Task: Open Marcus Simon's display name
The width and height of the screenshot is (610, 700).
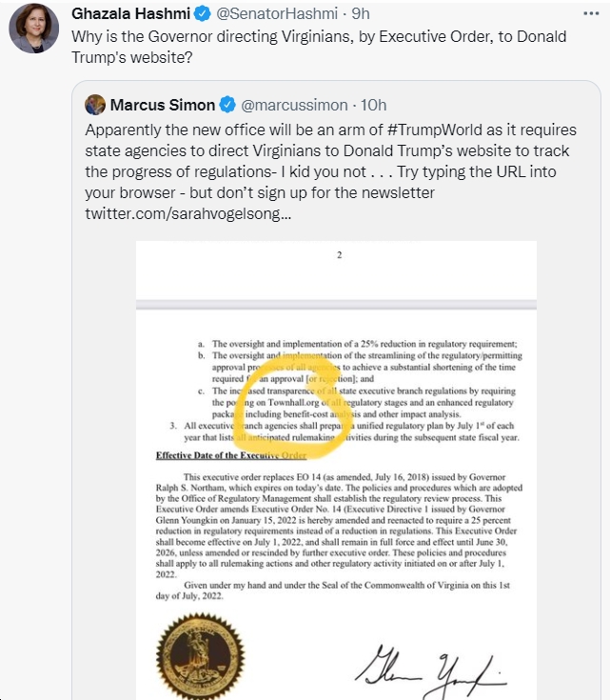Action: pos(163,105)
